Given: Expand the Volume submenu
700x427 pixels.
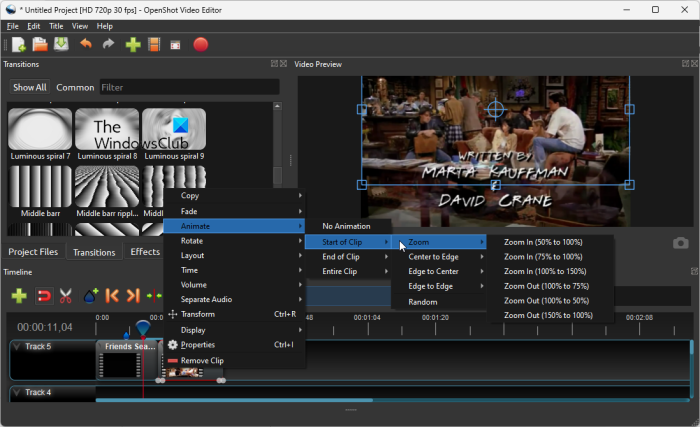Looking at the screenshot, I should (x=234, y=285).
